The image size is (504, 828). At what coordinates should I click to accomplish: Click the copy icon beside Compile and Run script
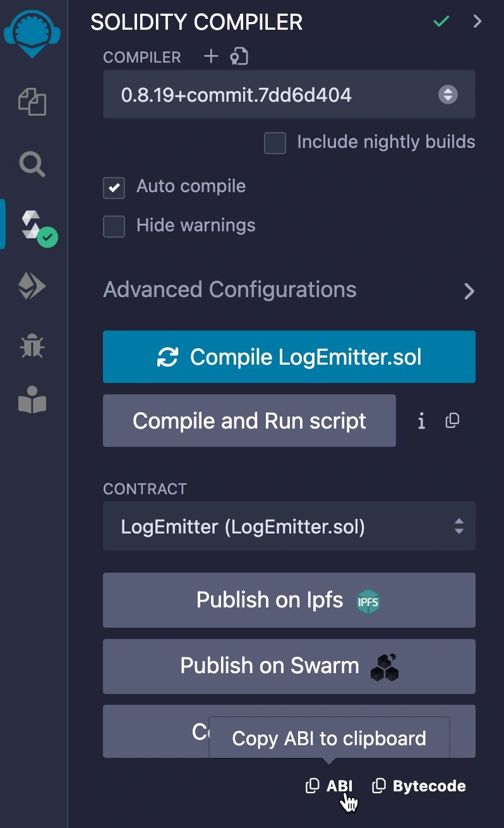452,420
